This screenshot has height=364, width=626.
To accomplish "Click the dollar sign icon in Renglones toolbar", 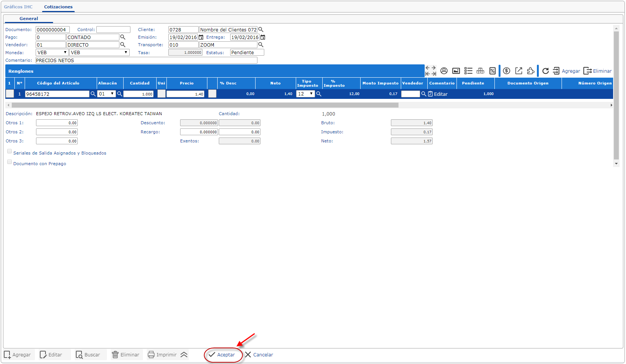I will 507,71.
